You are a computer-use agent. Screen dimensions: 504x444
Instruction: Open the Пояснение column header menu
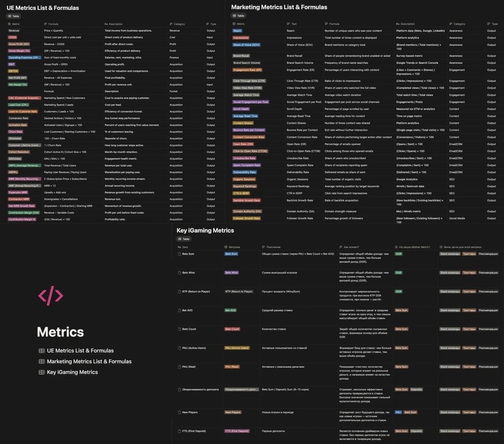click(273, 247)
